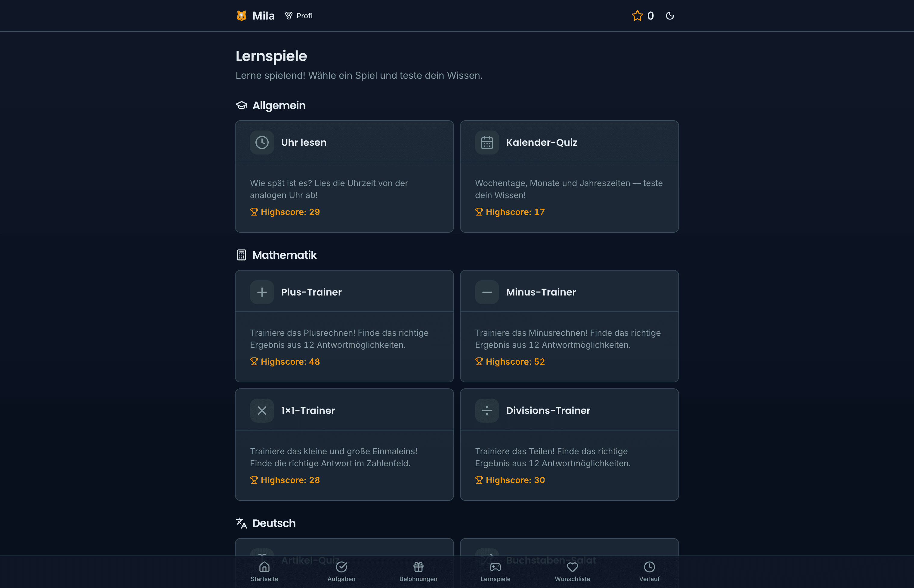Select the Uhr lesen clock icon
This screenshot has width=914, height=588.
(x=262, y=142)
